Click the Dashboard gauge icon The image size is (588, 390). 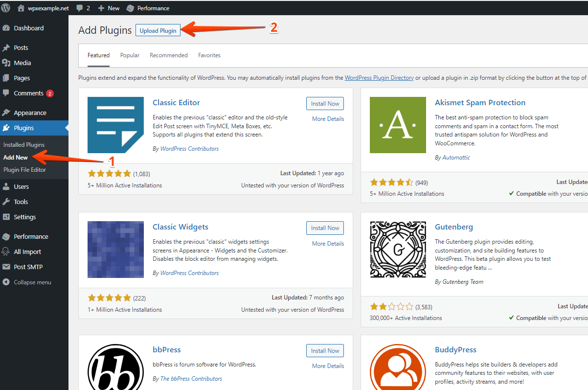click(x=6, y=28)
